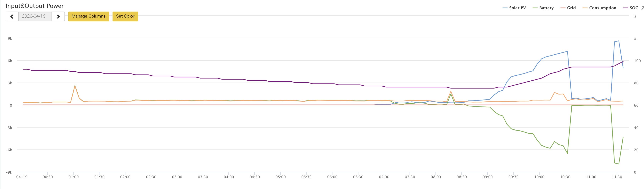Click the Solar PV peak near 11:30

[x=619, y=41]
